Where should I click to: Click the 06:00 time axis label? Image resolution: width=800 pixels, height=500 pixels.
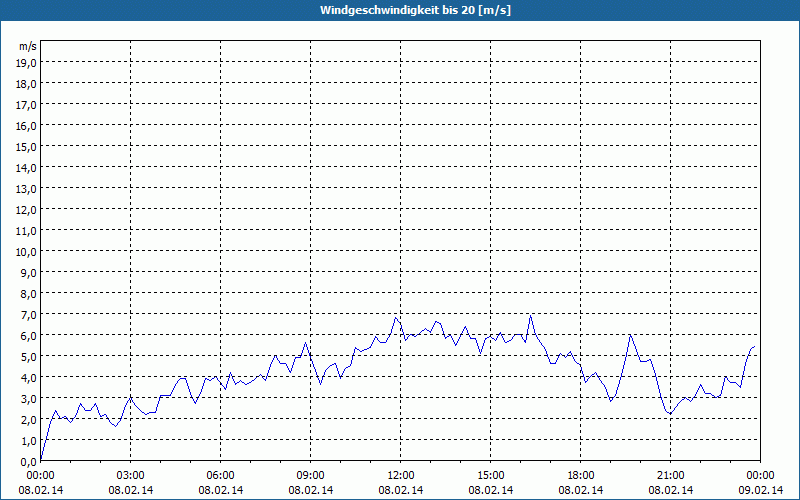220,476
